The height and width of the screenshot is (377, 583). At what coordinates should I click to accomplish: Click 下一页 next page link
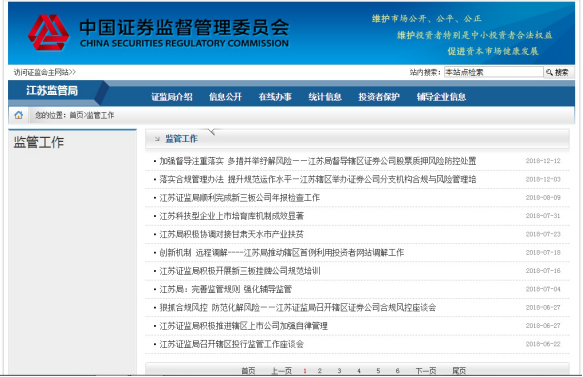tap(426, 371)
